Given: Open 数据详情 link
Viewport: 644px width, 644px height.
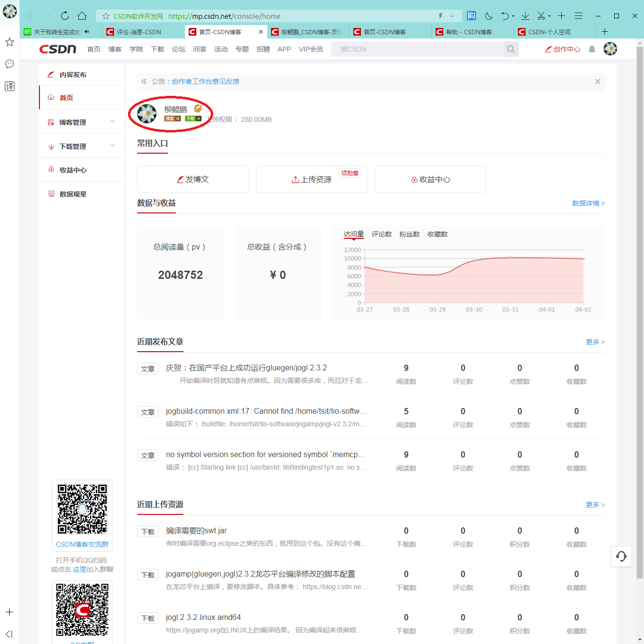Looking at the screenshot, I should [588, 203].
